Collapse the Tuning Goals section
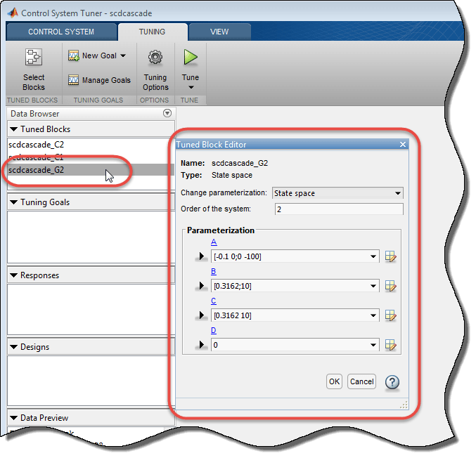 pyautogui.click(x=13, y=202)
